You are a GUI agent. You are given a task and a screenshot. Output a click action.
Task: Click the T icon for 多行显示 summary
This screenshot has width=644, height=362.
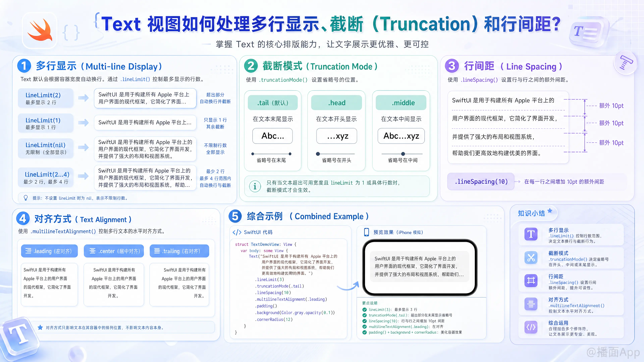(x=531, y=234)
